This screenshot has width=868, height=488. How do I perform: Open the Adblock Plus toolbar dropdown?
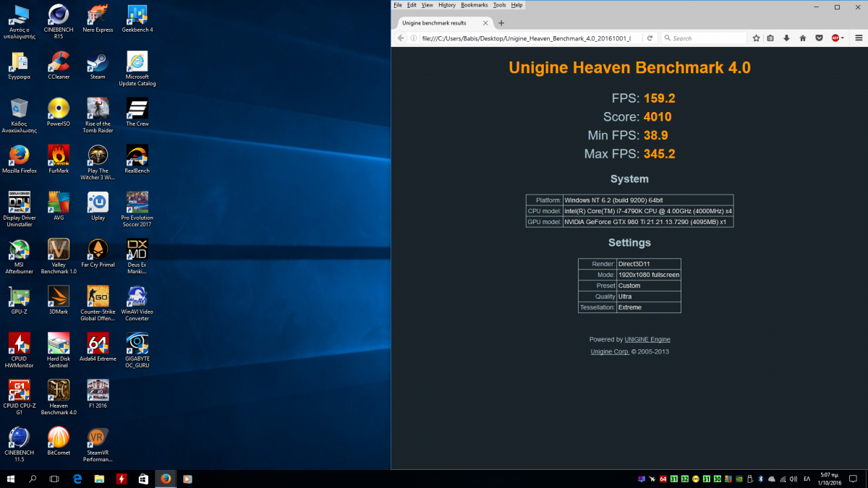pyautogui.click(x=843, y=38)
